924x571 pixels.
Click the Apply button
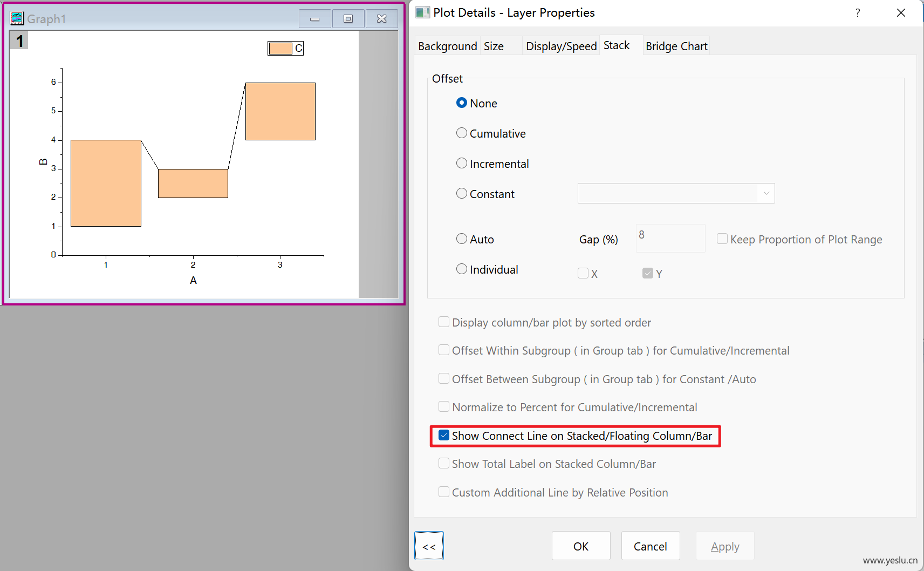725,546
